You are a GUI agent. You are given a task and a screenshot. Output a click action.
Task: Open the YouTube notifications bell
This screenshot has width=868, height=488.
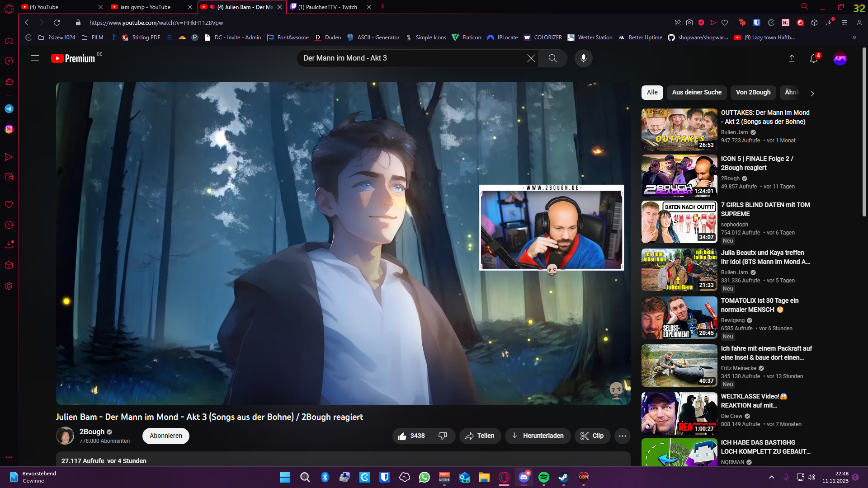pos(813,58)
